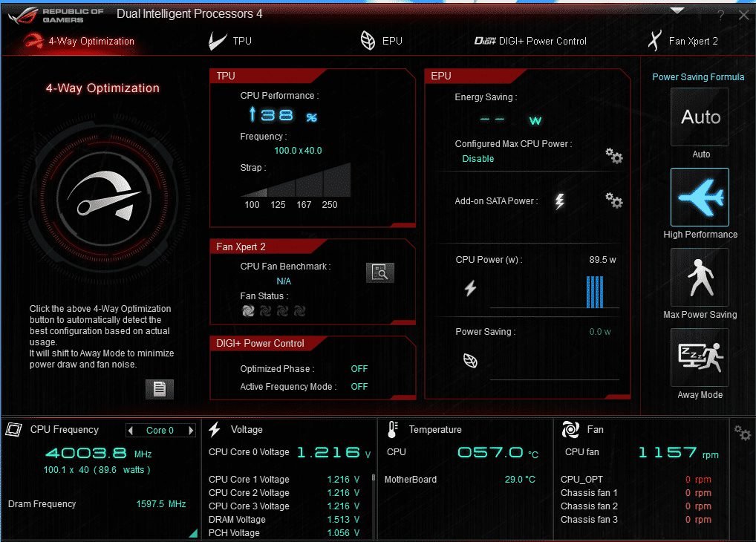Screen dimensions: 756x542
Task: Open the 4-Way Optimization tab
Action: click(79, 41)
